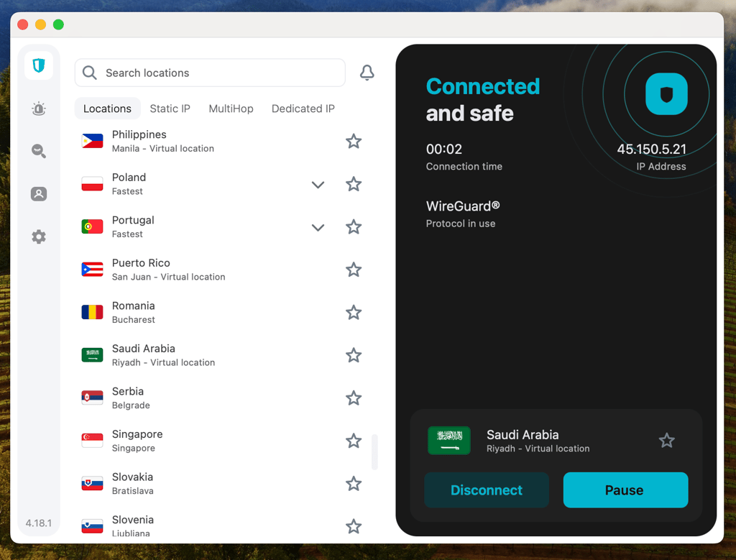Disconnect from the VPN

(487, 490)
